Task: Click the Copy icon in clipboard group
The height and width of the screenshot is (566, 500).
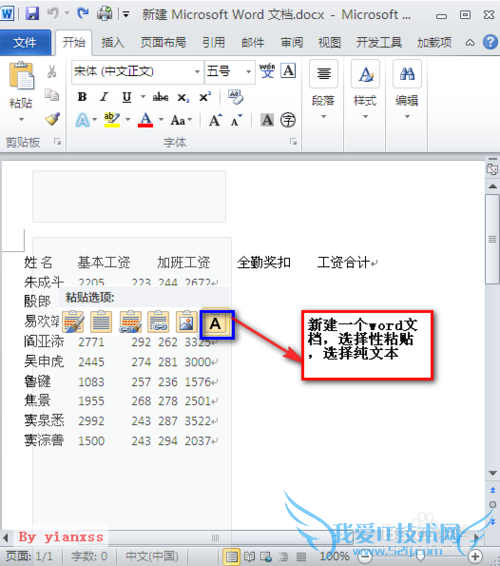Action: click(52, 95)
